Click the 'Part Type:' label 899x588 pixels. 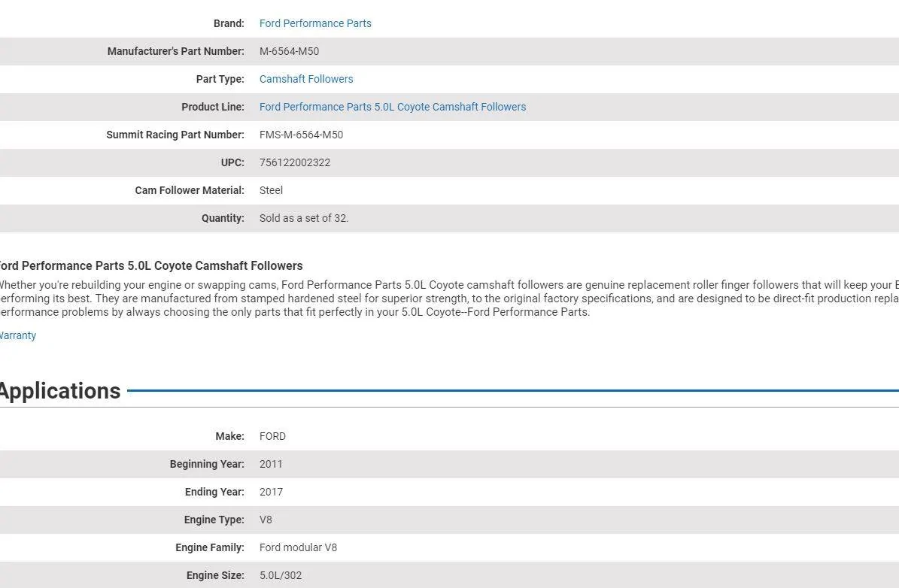pos(220,79)
